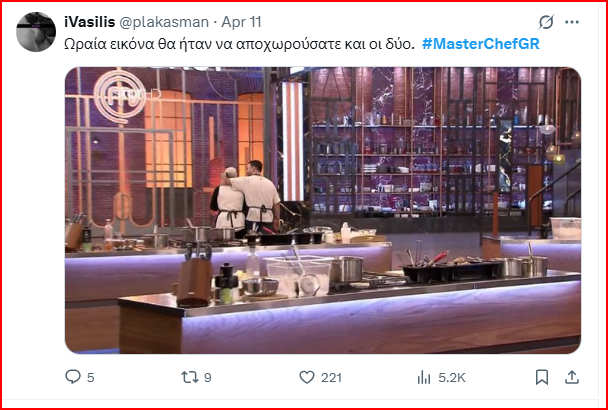Click the repost arrows icon
This screenshot has width=608, height=410.
pos(190,377)
